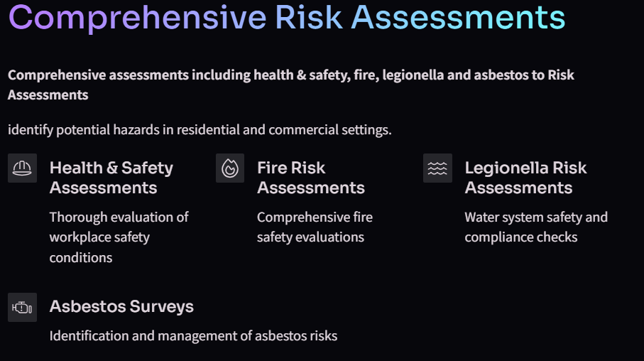Click 'Assessments' ending the bold intro
Viewport: 644px width, 361px height.
point(48,95)
